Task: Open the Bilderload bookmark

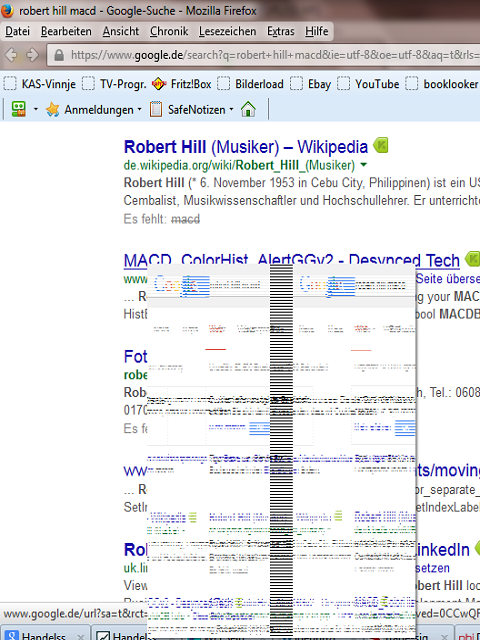Action: coord(250,84)
